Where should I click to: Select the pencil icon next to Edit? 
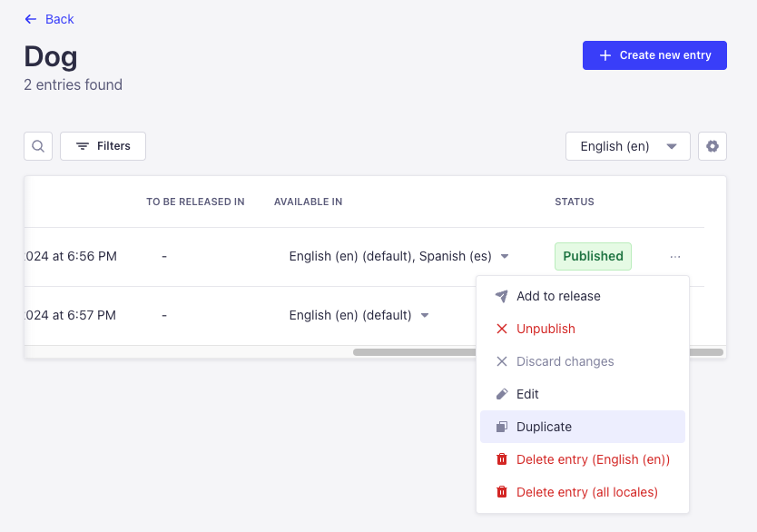pyautogui.click(x=501, y=393)
